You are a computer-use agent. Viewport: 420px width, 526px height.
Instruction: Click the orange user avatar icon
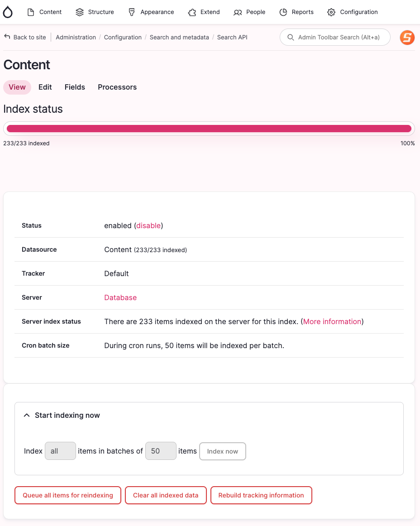pos(407,37)
